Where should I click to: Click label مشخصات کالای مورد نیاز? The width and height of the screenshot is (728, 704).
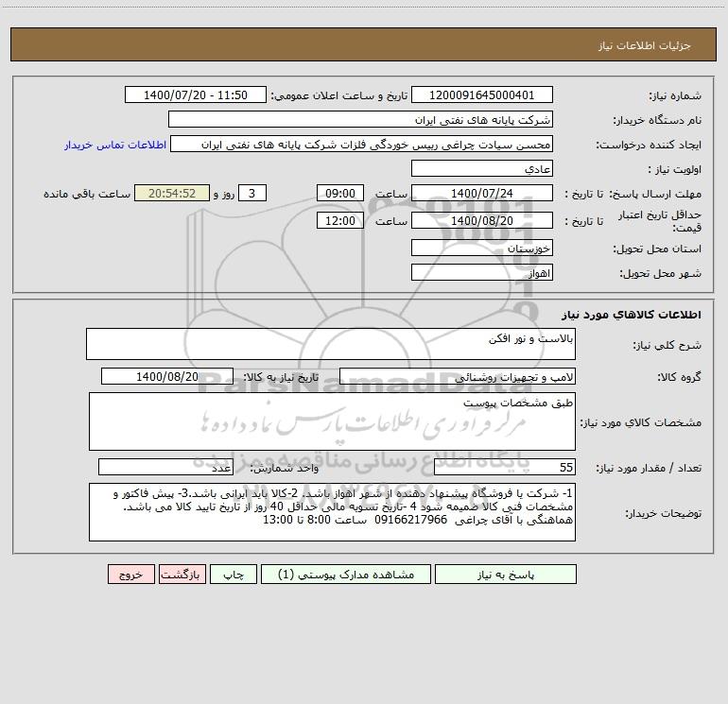coord(641,422)
